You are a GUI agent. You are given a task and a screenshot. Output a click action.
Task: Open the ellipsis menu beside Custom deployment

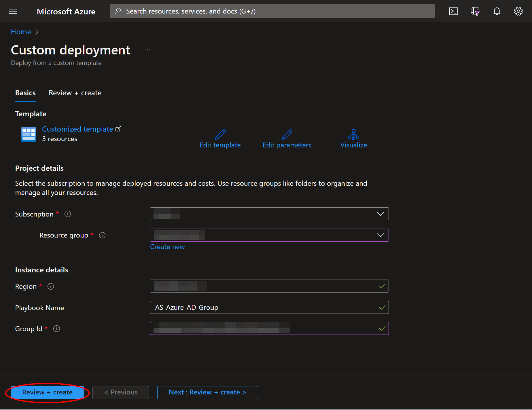[x=147, y=50]
